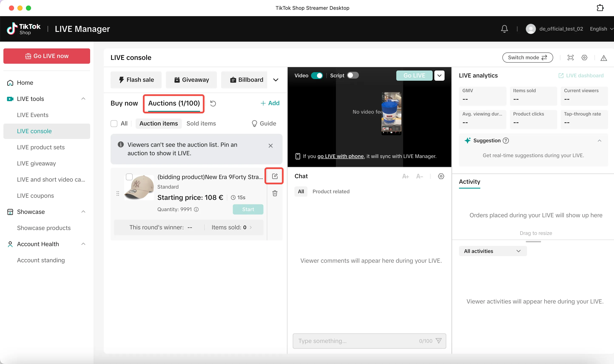Open LIVE Events in sidebar

[x=33, y=115]
